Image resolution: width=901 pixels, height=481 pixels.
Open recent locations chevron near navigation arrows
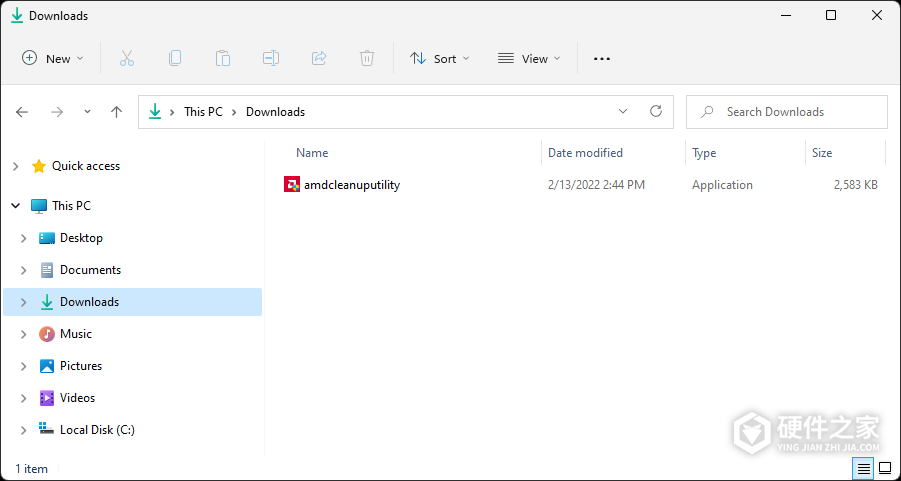tap(87, 112)
